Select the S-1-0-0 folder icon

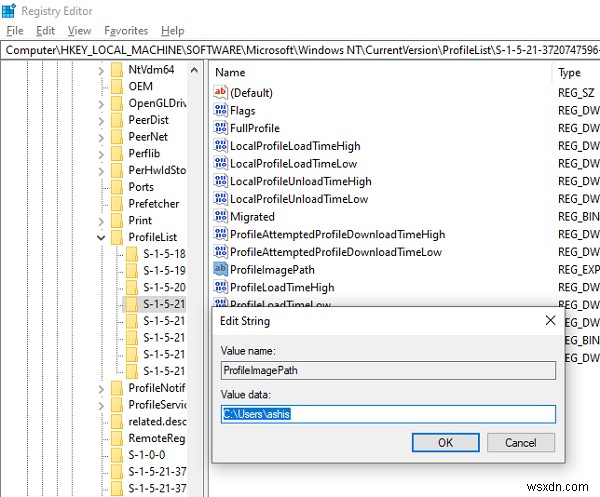tap(117, 455)
